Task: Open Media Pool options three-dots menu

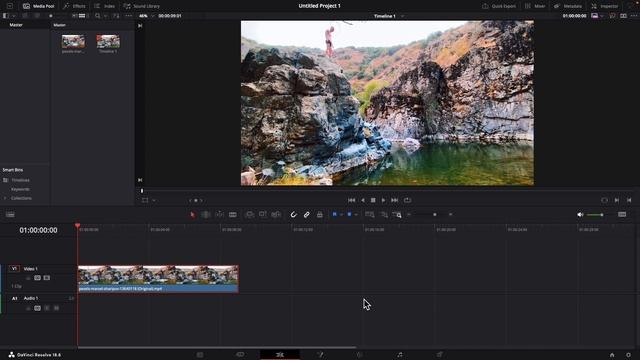Action: pos(129,16)
